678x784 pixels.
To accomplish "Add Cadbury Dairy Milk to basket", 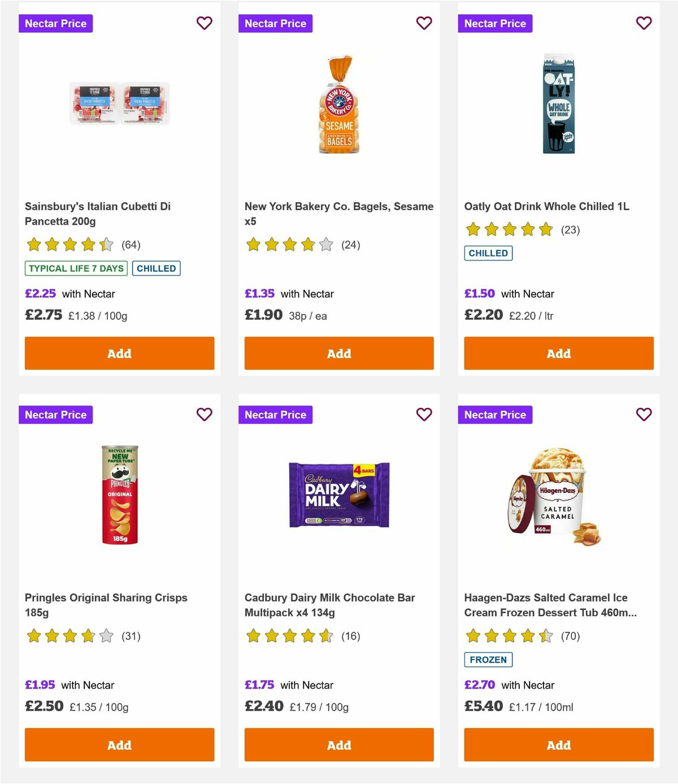I will (x=338, y=744).
